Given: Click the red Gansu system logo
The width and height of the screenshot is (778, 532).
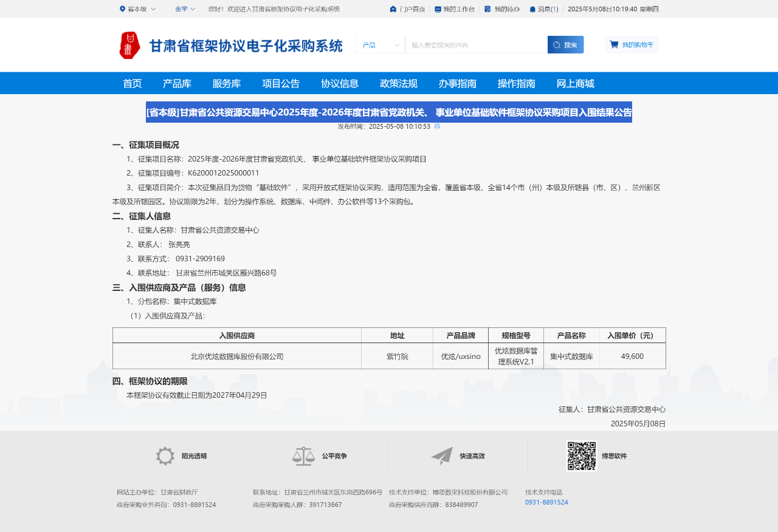Looking at the screenshot, I should tap(129, 46).
